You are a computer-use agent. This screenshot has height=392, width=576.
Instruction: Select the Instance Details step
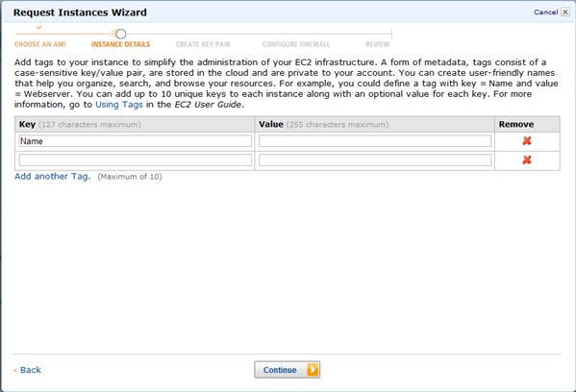[120, 44]
